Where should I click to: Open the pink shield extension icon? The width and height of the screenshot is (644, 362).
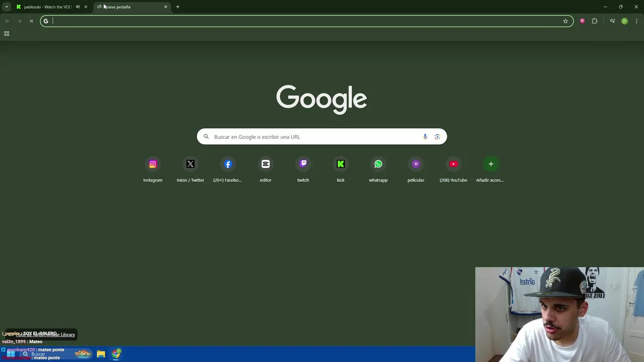click(x=582, y=21)
